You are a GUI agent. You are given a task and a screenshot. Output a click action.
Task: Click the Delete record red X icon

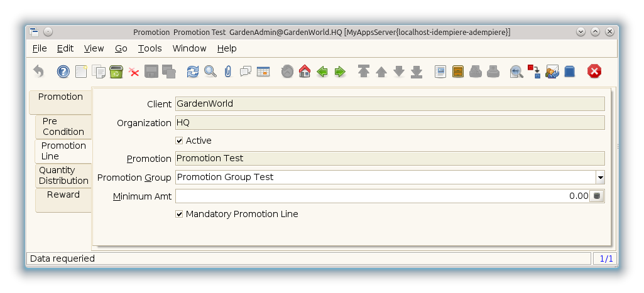click(134, 72)
